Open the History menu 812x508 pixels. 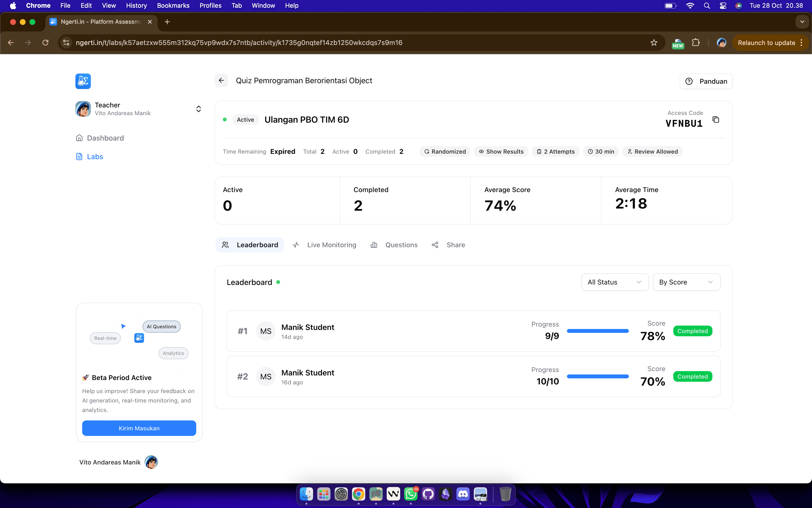[136, 5]
